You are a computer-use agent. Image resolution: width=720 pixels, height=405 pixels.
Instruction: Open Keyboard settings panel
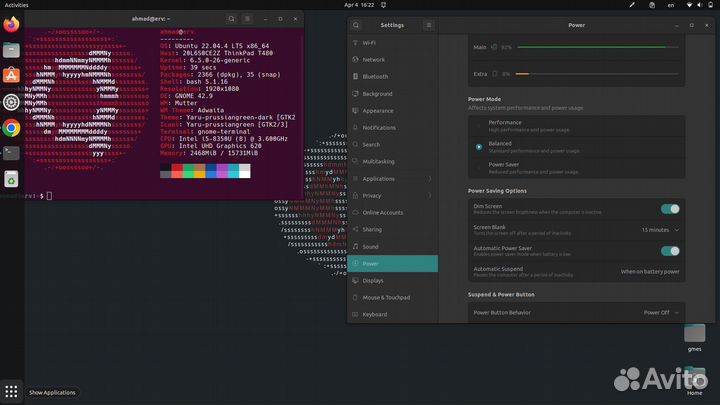point(393,315)
